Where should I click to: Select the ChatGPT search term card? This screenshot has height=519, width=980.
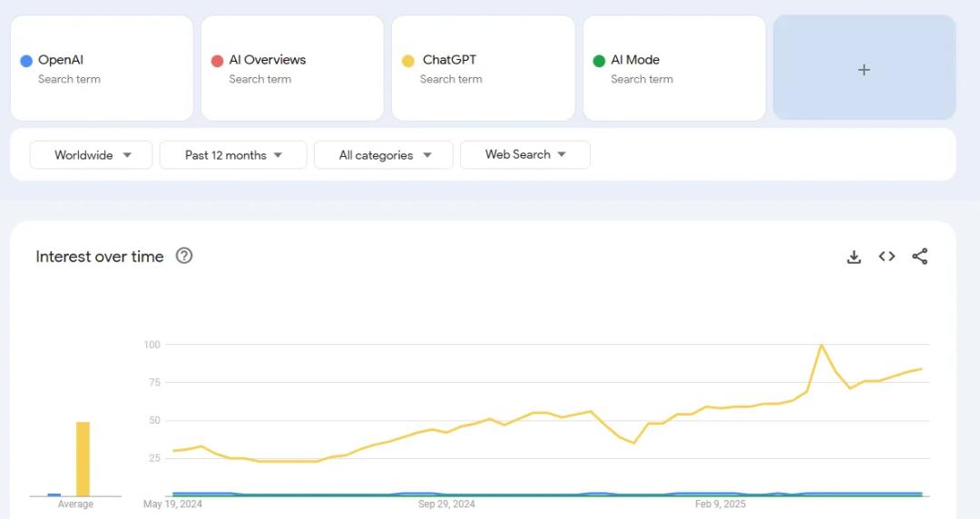click(x=483, y=68)
